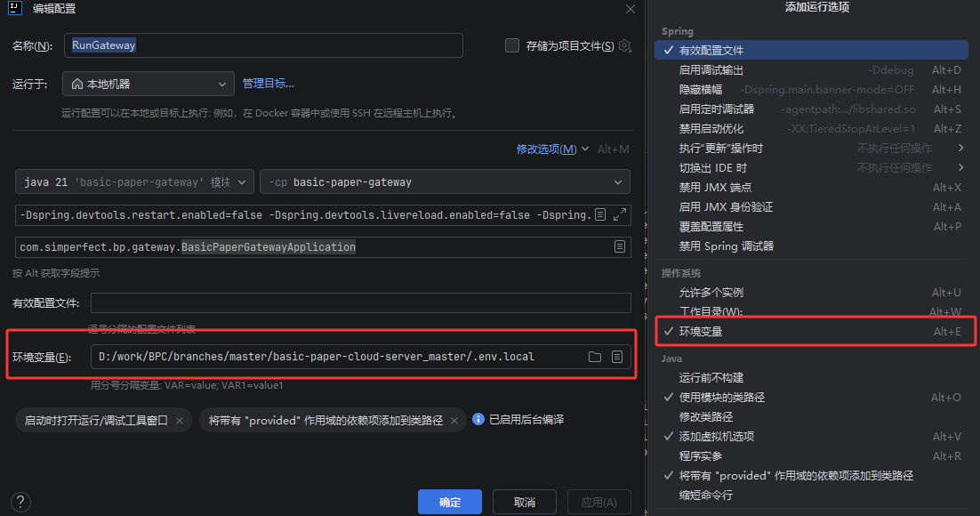Open the edit list icon in 环境变量 field
The height and width of the screenshot is (516, 980).
point(617,357)
